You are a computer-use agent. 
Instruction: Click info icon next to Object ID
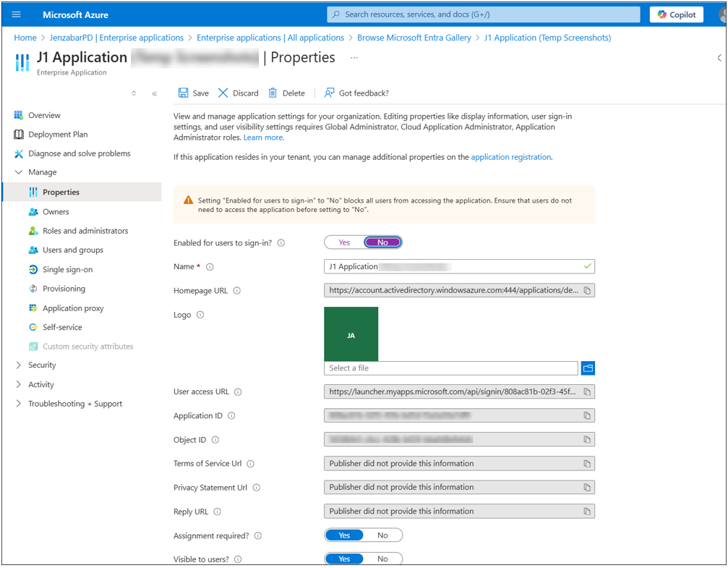tap(215, 440)
